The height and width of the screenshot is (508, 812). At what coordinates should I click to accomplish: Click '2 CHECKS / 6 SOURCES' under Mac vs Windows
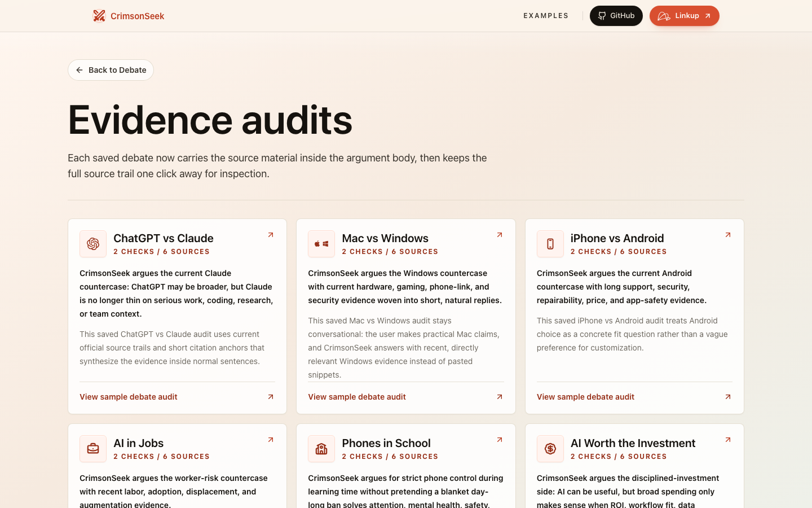point(390,252)
